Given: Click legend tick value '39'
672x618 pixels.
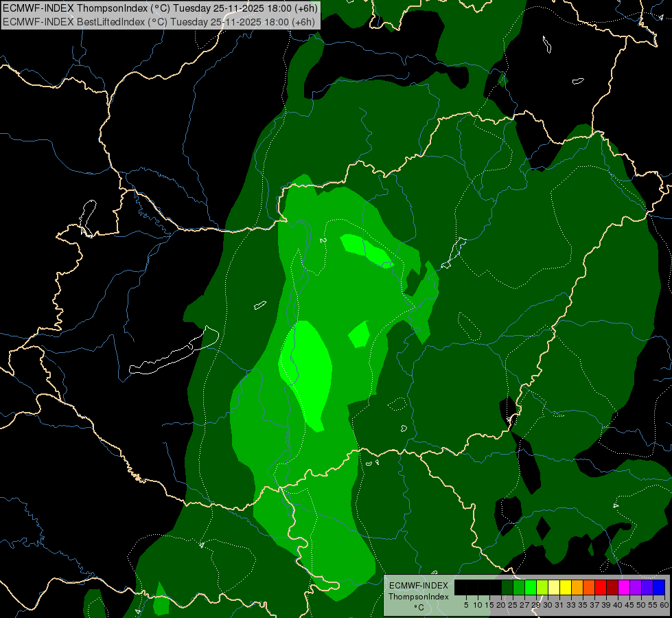Looking at the screenshot, I should pyautogui.click(x=606, y=605).
